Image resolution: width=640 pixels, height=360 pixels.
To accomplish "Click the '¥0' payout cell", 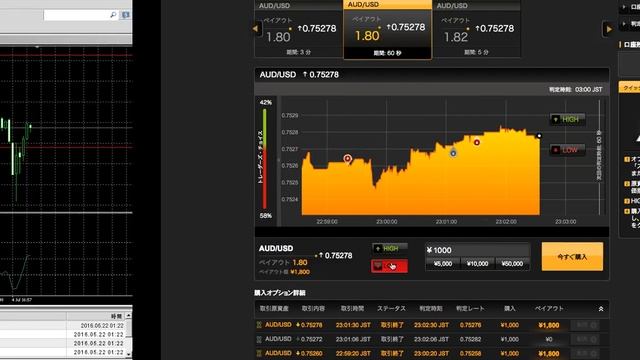I will click(x=549, y=339).
